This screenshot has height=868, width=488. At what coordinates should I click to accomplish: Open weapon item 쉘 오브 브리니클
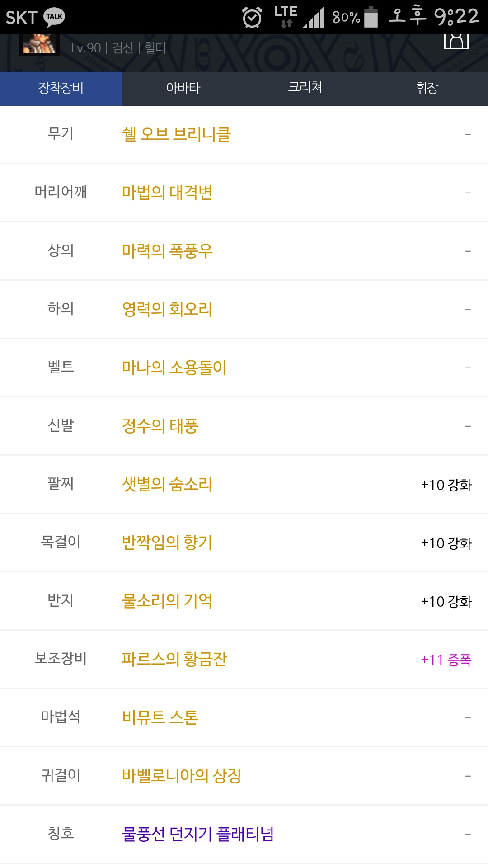pos(176,135)
